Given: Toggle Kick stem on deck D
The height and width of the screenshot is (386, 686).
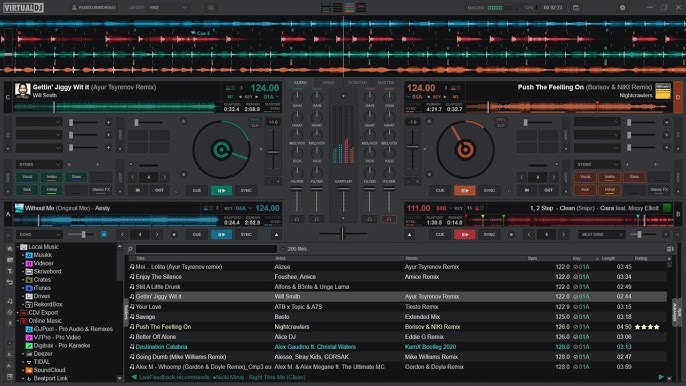Looking at the screenshot, I should pyautogui.click(x=585, y=190).
